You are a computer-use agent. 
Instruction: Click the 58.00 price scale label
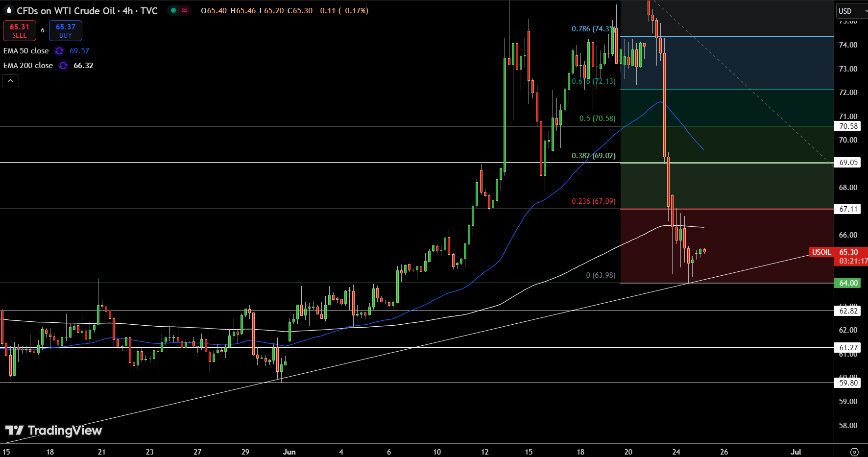click(848, 425)
